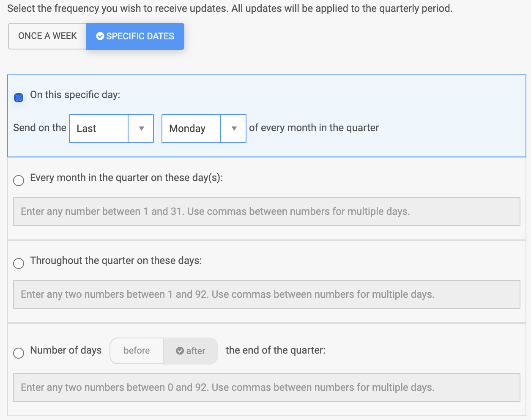Select the 'Number of days' radio button
The width and height of the screenshot is (531, 420).
tap(19, 353)
